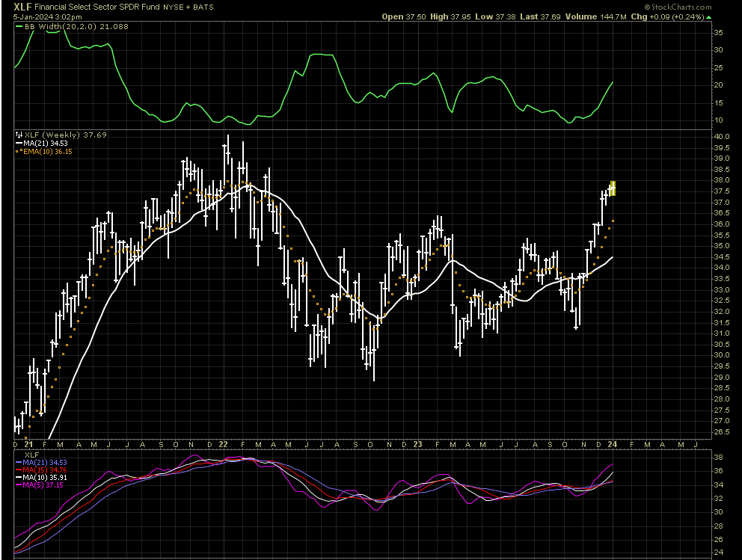The height and width of the screenshot is (560, 742).
Task: Click the NYSE + BATS exchange label
Action: (188, 7)
